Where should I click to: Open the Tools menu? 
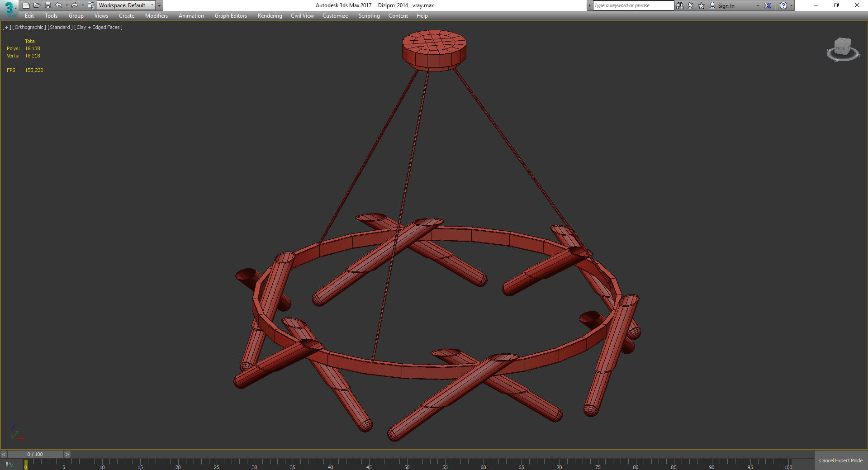point(51,16)
